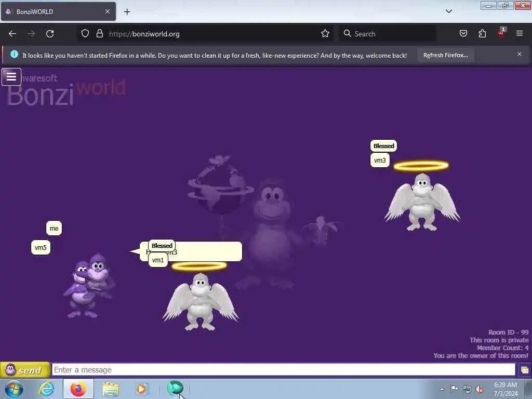Click the send button

point(25,370)
